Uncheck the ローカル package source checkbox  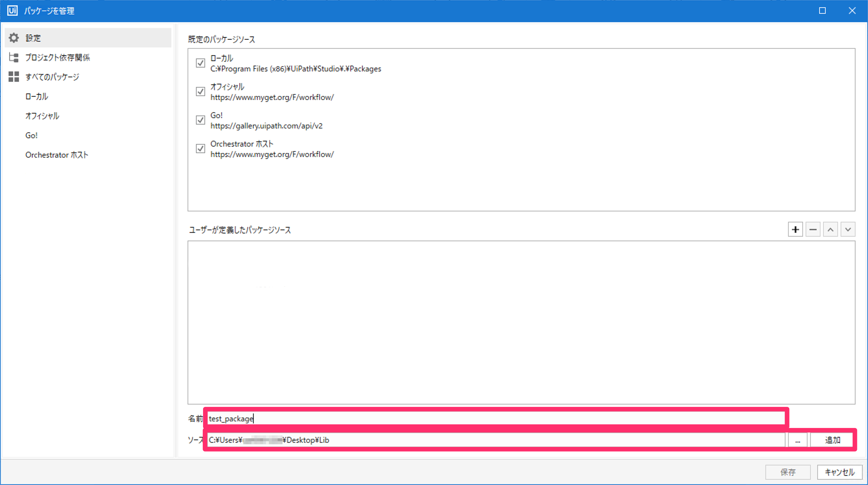point(200,63)
